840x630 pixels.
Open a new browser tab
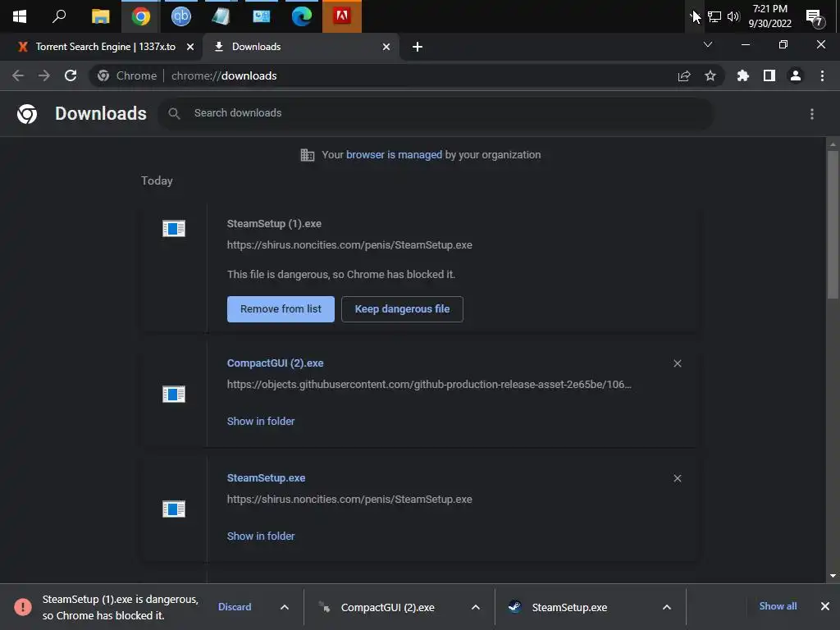point(418,47)
